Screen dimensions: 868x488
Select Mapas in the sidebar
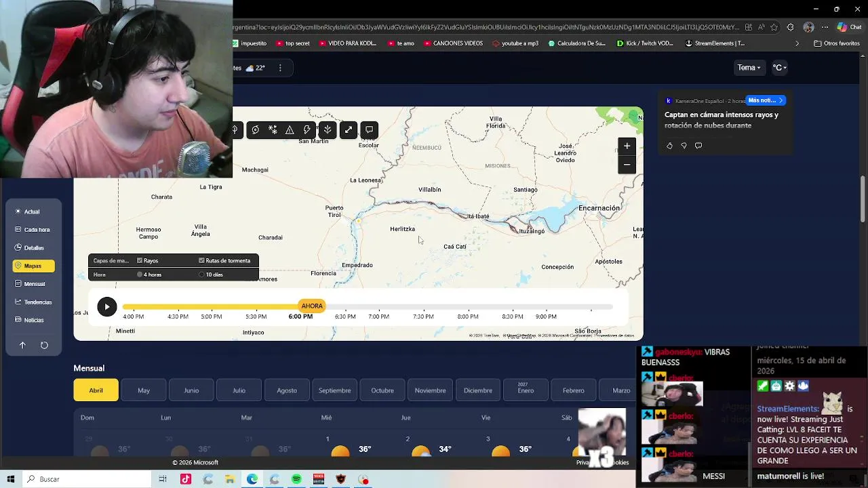pos(33,266)
